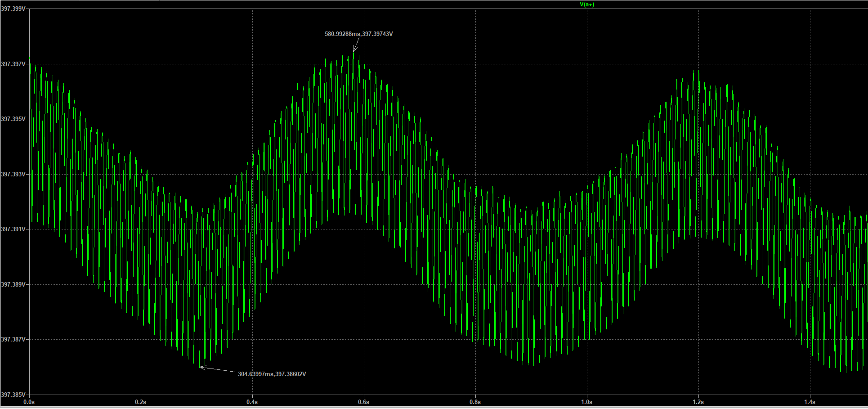Screen dimensions: 868x409
Task: Click the 397.395V vertical axis label
Action: click(13, 119)
